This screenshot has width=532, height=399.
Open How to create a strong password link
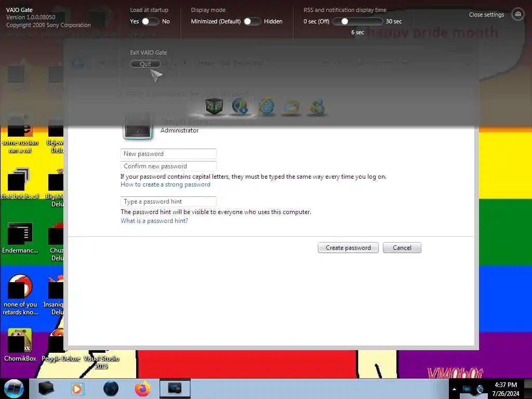(165, 184)
